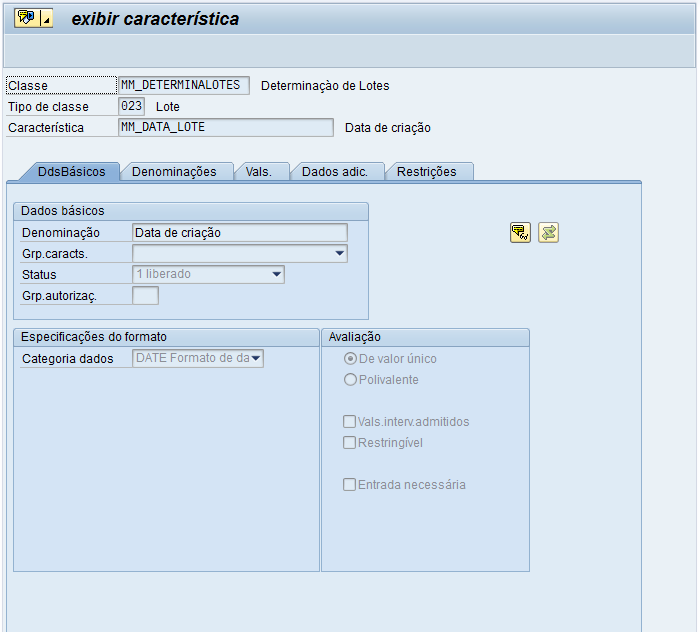Viewport: 700px width, 632px height.
Task: Select the De valor único radio button
Action: point(350,358)
